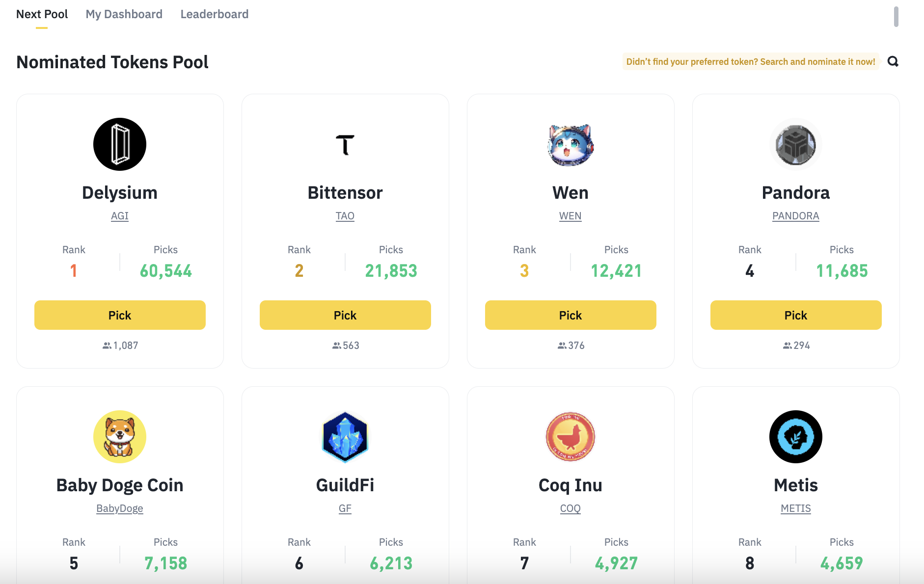Click the Delysium token logo

pos(120,144)
